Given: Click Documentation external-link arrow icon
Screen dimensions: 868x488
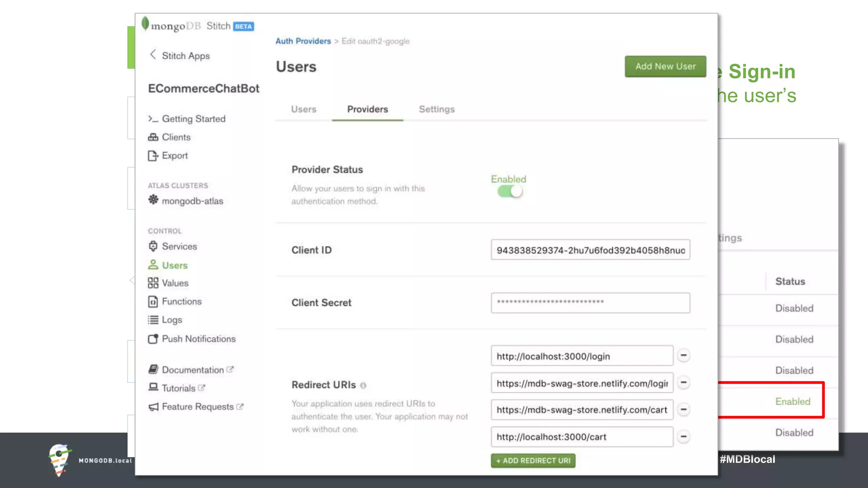Looking at the screenshot, I should pyautogui.click(x=230, y=369).
